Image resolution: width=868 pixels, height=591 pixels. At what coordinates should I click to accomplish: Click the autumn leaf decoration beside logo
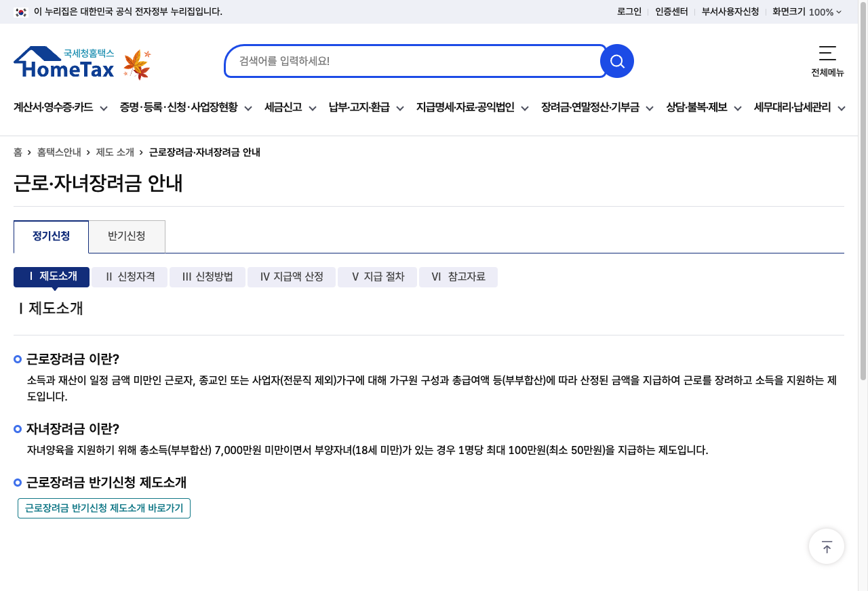[137, 64]
